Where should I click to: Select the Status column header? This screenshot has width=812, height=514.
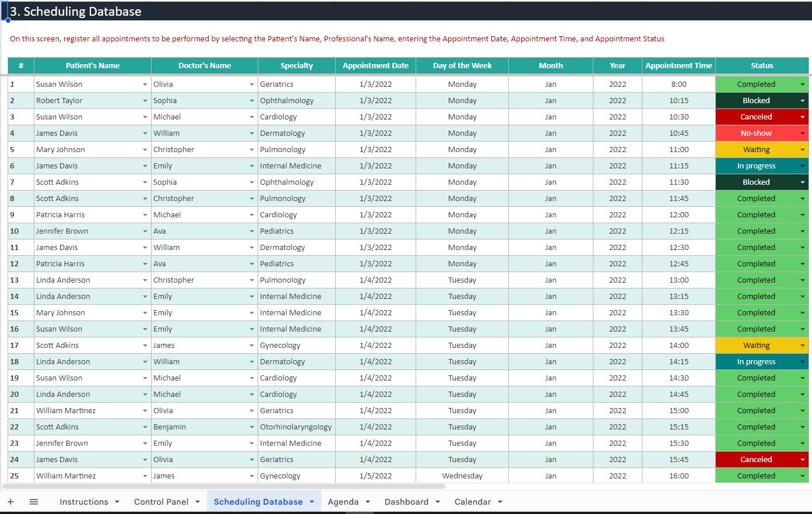762,66
